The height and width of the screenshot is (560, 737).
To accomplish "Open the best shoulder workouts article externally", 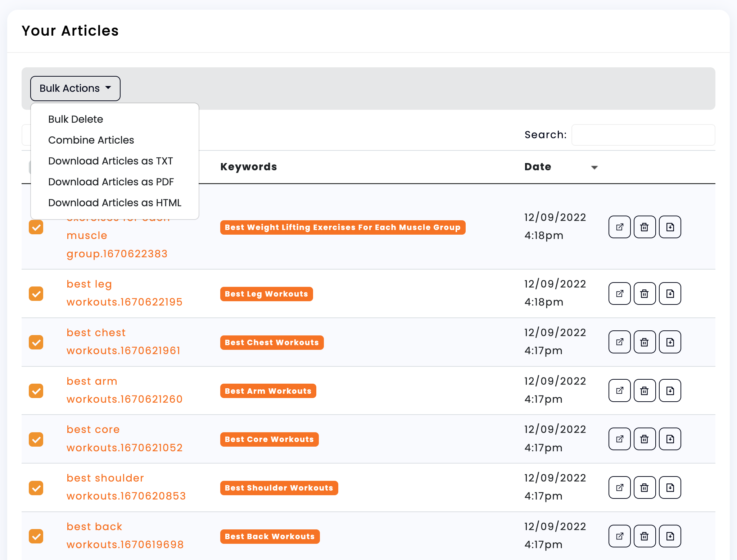I will [x=619, y=488].
